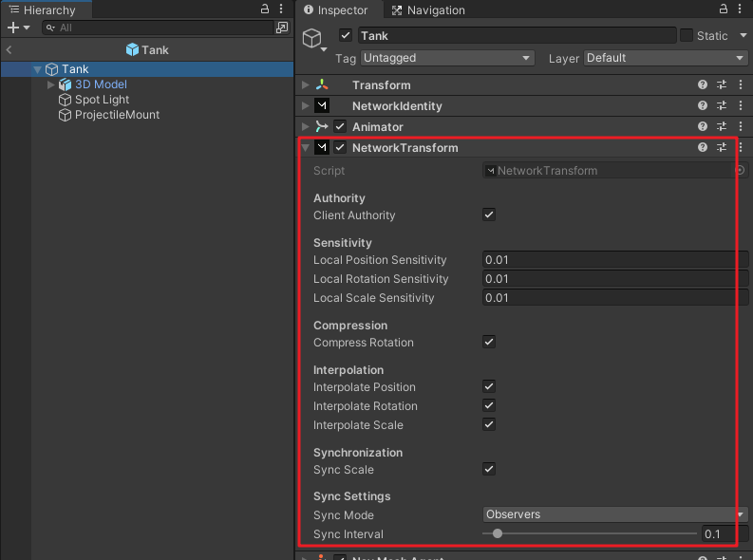Open help for the Animator component
The width and height of the screenshot is (753, 560).
[702, 126]
